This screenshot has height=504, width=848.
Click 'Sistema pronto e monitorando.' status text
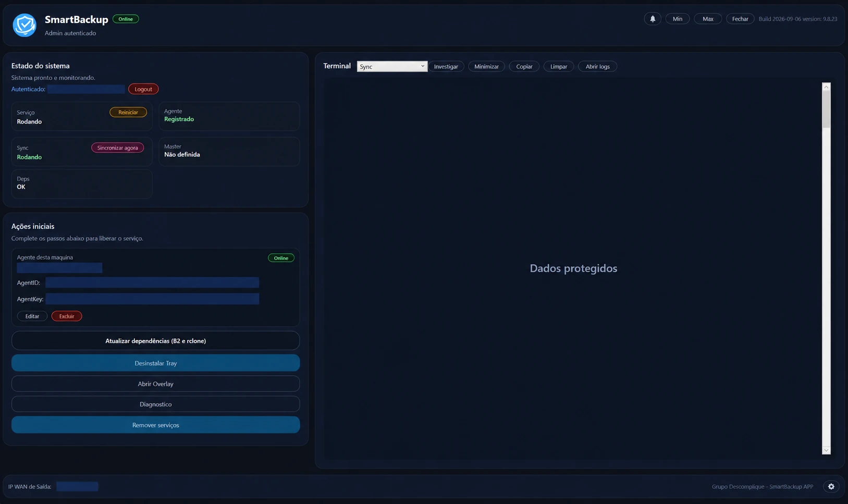(53, 78)
